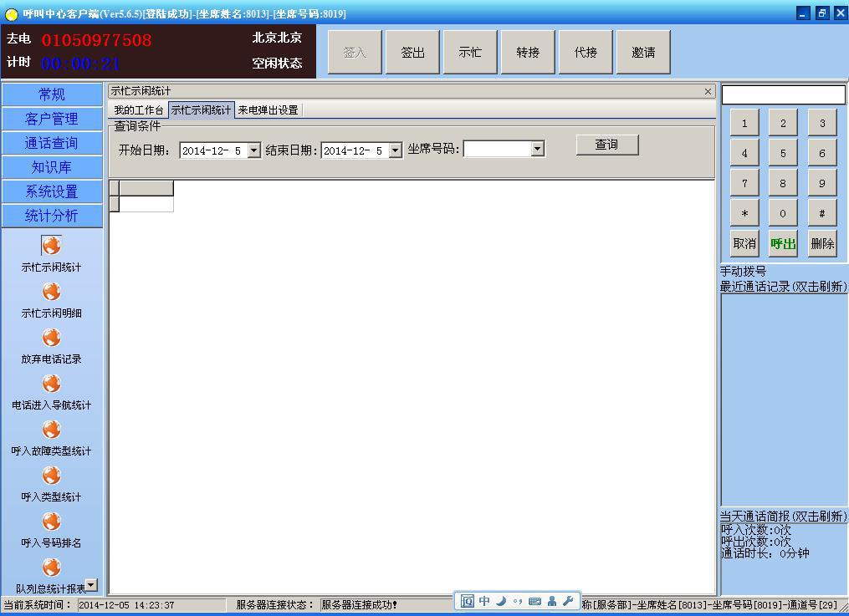Expand the 结束日期 date dropdown
849x616 pixels.
pyautogui.click(x=395, y=150)
